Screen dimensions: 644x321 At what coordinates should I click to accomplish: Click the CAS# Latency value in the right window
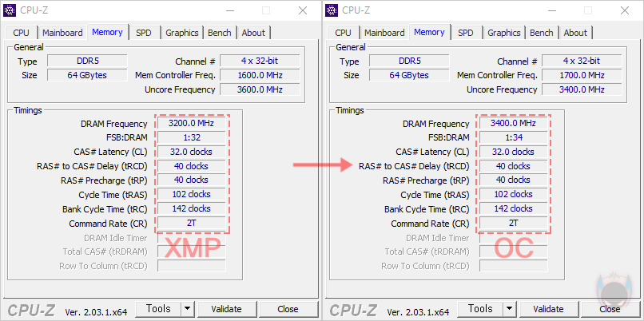point(514,152)
